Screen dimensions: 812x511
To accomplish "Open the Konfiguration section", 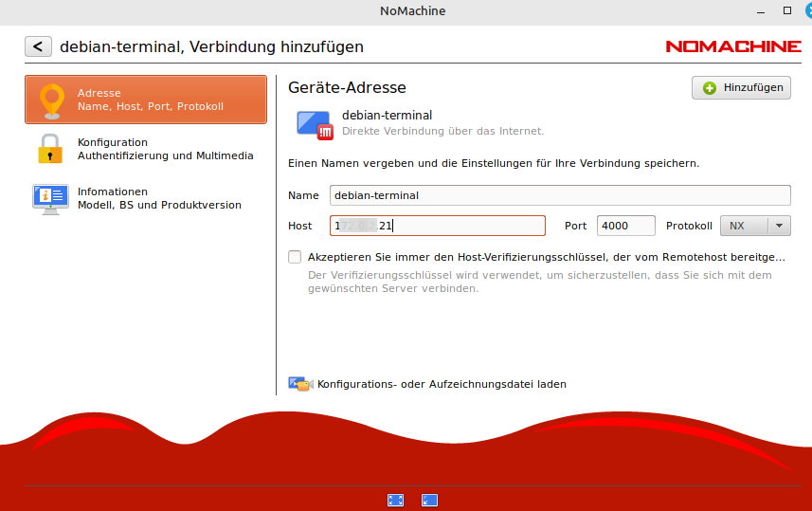I will tap(165, 149).
